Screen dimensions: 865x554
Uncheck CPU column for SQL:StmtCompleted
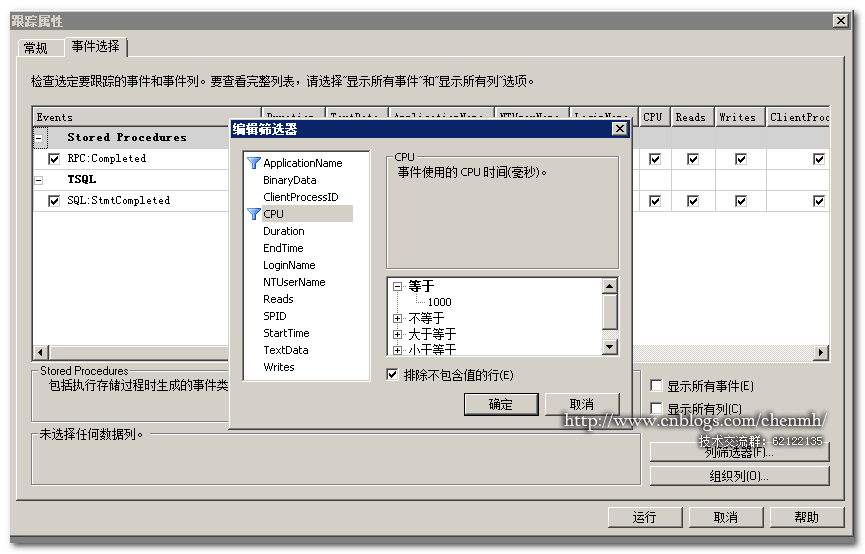655,201
